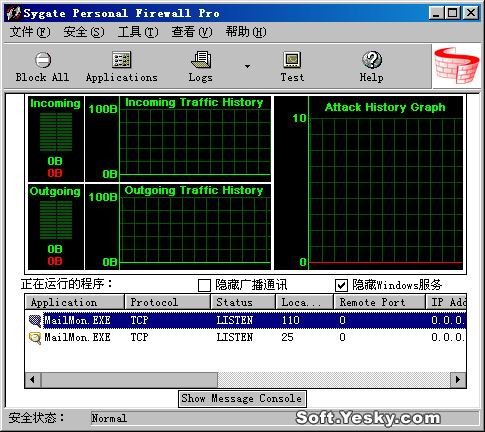
Task: Open the 安全(S) menu
Action: click(84, 32)
